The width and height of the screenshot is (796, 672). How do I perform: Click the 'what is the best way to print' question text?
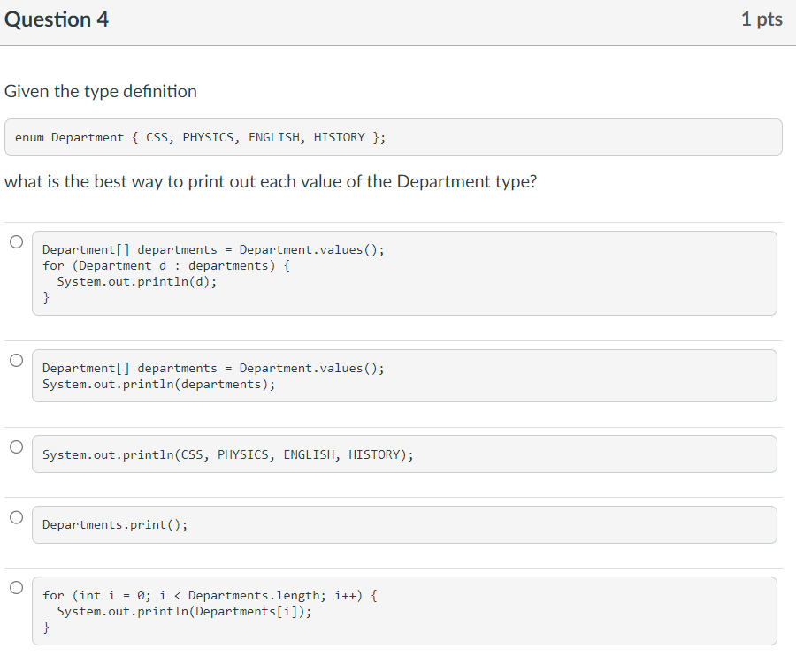(x=271, y=181)
